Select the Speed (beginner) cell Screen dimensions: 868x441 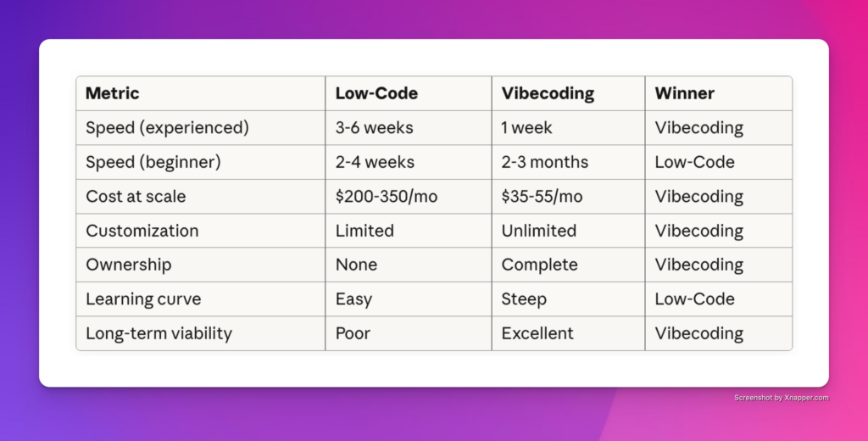click(153, 162)
